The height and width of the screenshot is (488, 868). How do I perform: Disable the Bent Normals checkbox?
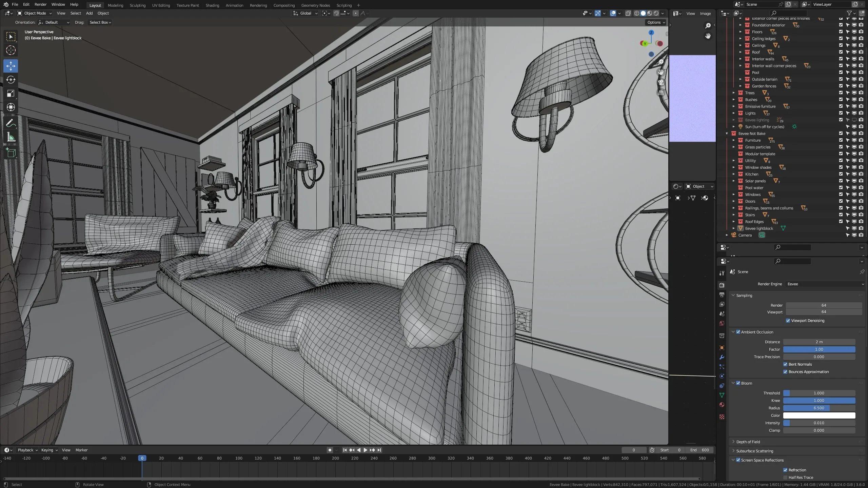click(x=785, y=364)
